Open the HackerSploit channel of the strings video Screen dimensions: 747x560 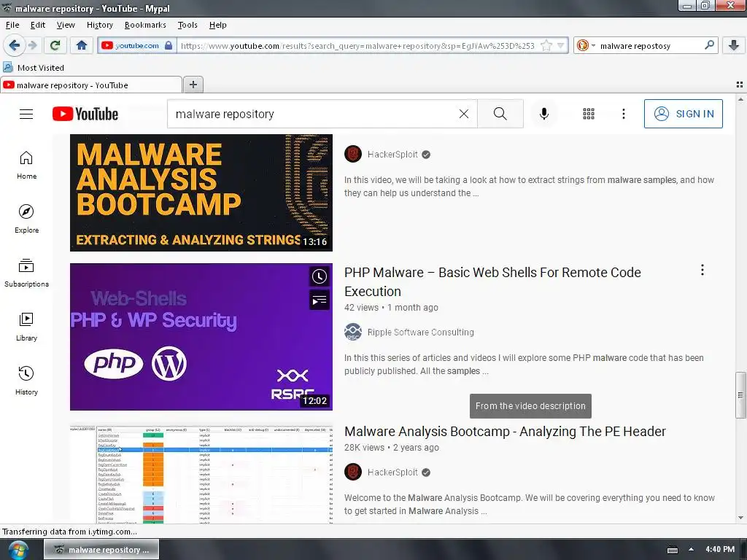[392, 155]
